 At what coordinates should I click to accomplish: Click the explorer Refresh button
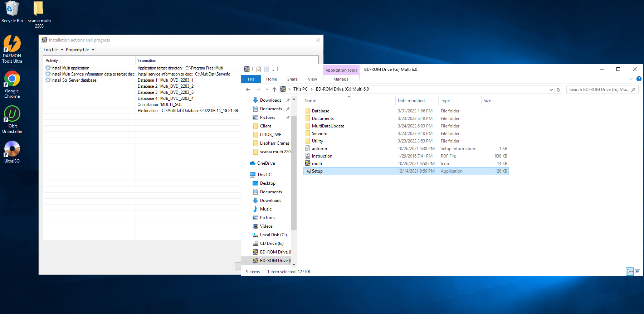[x=558, y=90]
